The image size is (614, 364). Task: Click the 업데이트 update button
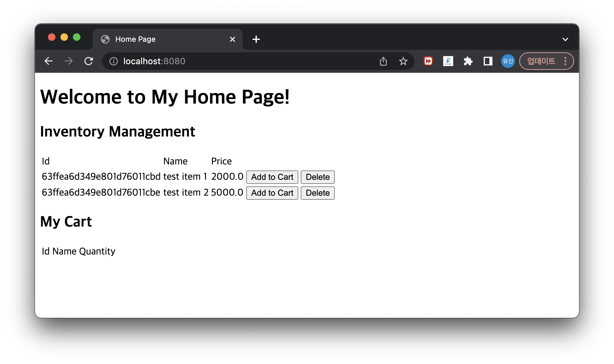[x=541, y=61]
